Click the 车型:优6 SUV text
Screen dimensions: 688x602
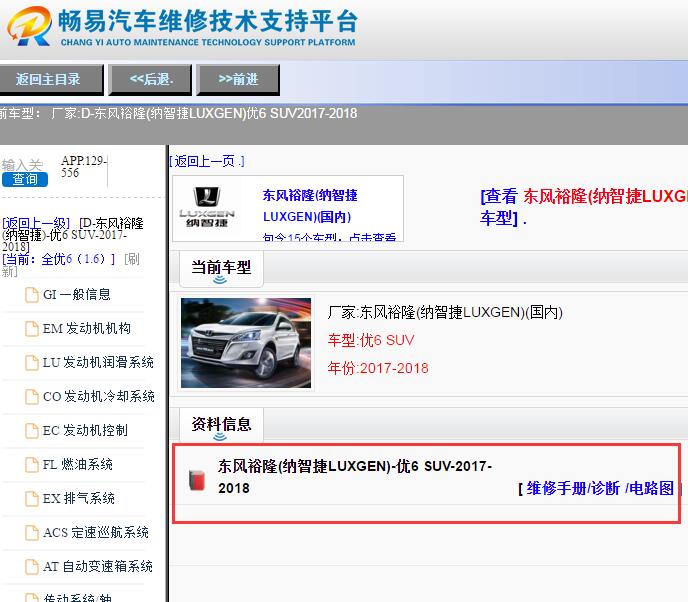[x=371, y=340]
